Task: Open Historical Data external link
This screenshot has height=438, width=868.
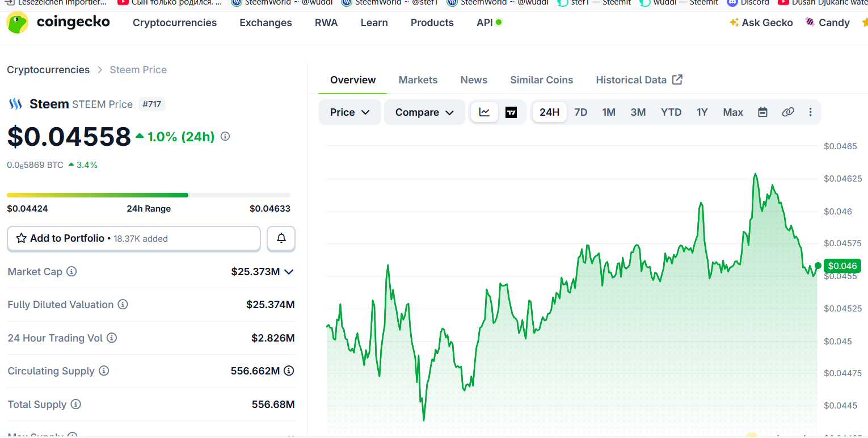Action: [639, 80]
